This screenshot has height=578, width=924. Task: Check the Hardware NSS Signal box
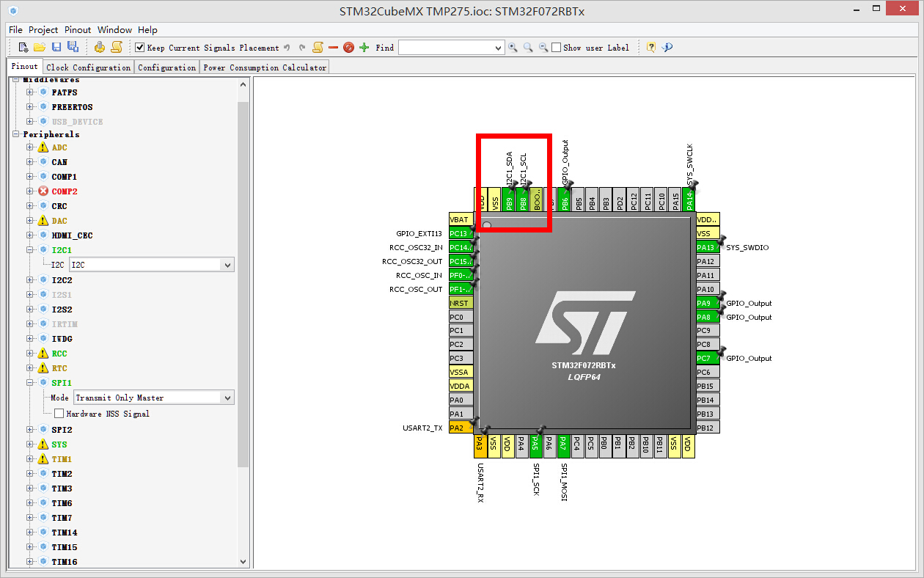tap(59, 414)
